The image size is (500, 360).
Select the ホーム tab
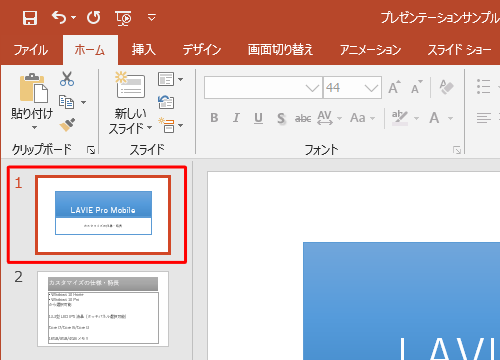[x=90, y=50]
